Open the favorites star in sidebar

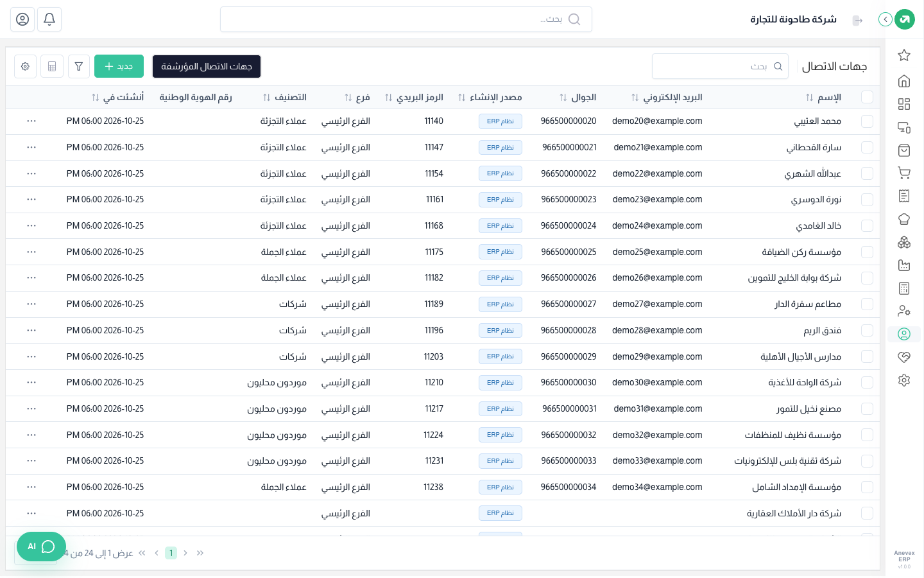pyautogui.click(x=904, y=55)
